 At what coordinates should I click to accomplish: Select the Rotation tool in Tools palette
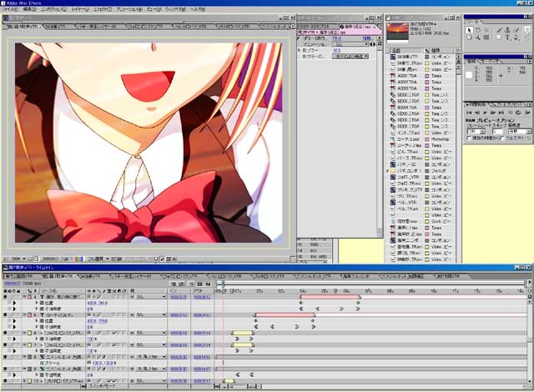(478, 30)
